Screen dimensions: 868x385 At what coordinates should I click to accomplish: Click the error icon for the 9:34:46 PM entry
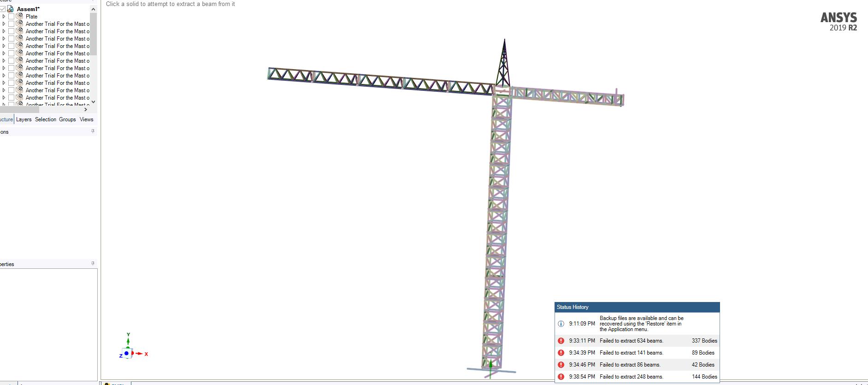561,365
